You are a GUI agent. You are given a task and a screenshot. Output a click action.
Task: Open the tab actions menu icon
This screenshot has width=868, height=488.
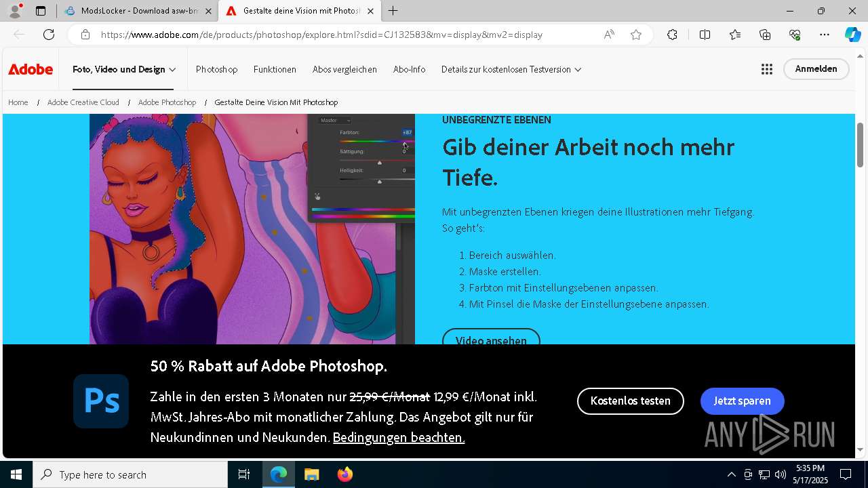[41, 11]
